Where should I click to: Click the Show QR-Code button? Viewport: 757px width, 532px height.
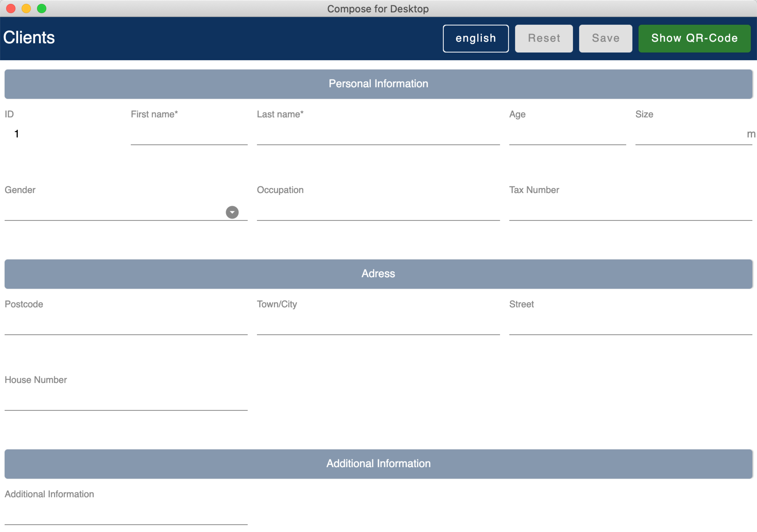[694, 38]
